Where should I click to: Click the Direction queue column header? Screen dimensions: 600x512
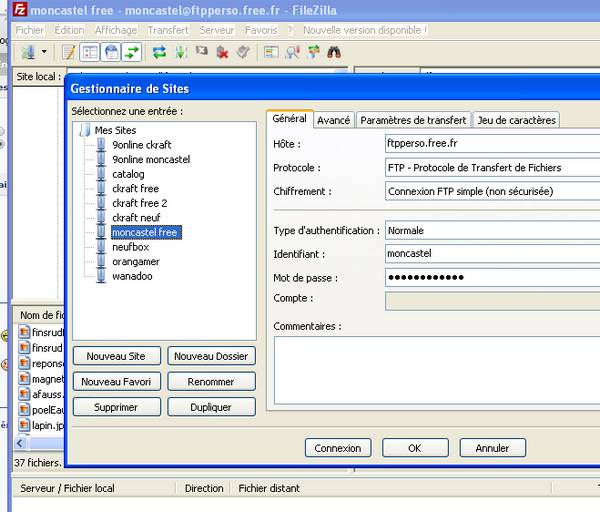coord(204,488)
